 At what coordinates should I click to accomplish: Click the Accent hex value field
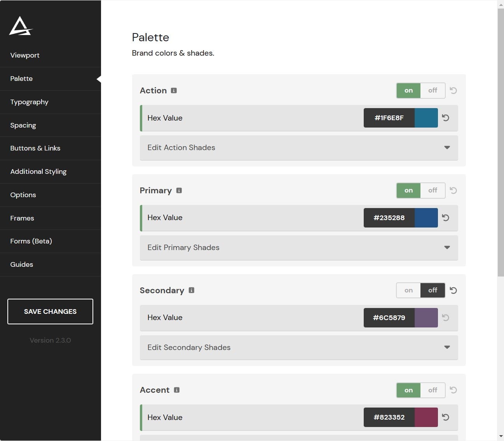click(x=389, y=417)
